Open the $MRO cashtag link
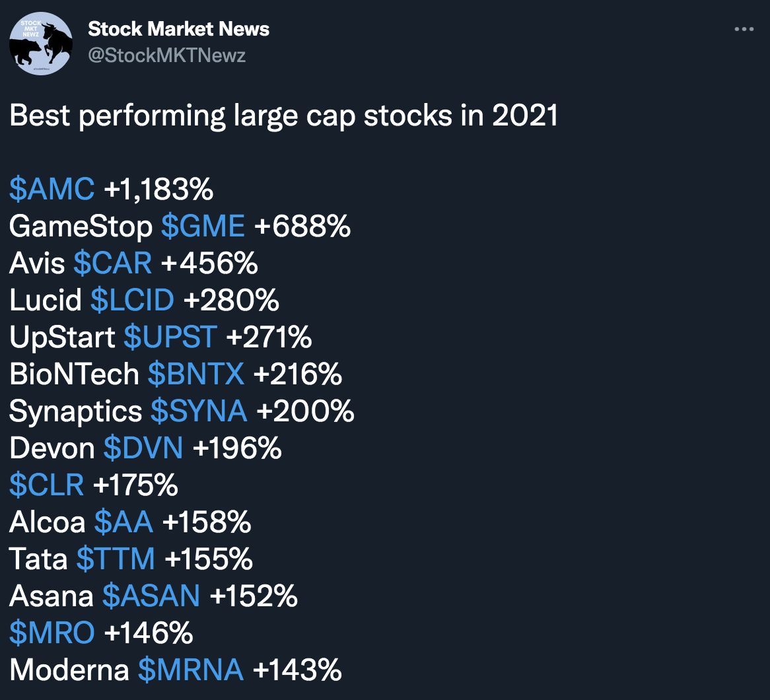770x700 pixels. pos(52,633)
